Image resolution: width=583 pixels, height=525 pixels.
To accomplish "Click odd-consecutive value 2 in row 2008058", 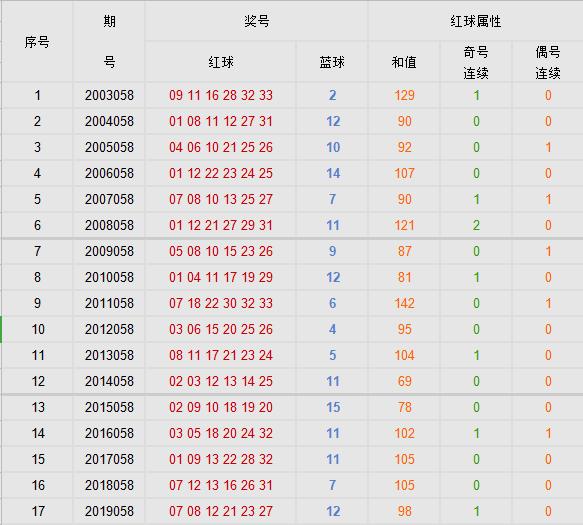I will pos(476,225).
